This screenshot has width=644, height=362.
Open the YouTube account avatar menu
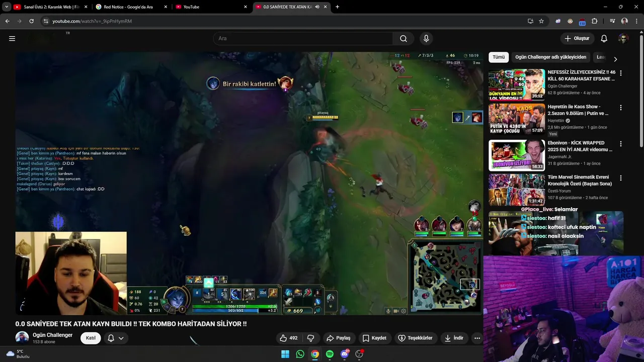click(x=623, y=38)
